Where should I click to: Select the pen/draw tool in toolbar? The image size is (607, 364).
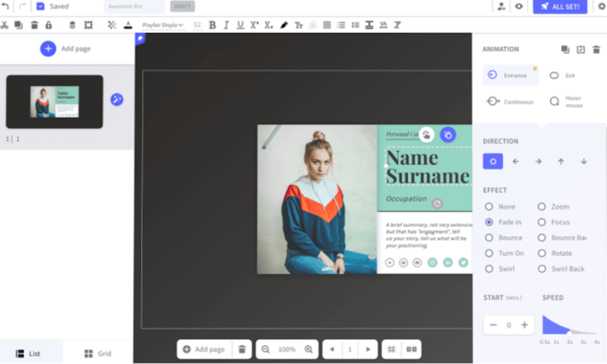tap(284, 25)
